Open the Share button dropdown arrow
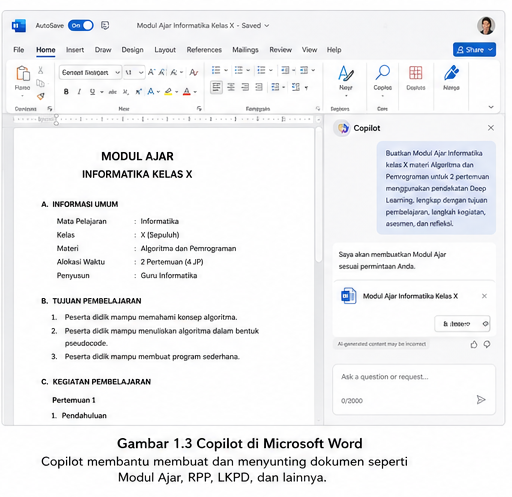This screenshot has width=512, height=497. [x=490, y=50]
